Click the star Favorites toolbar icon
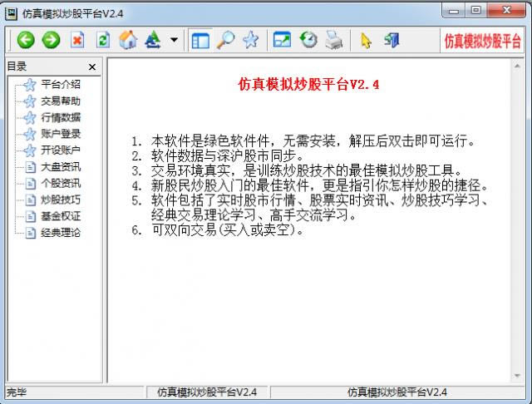Screen dimensions: 532x404 pyautogui.click(x=250, y=39)
